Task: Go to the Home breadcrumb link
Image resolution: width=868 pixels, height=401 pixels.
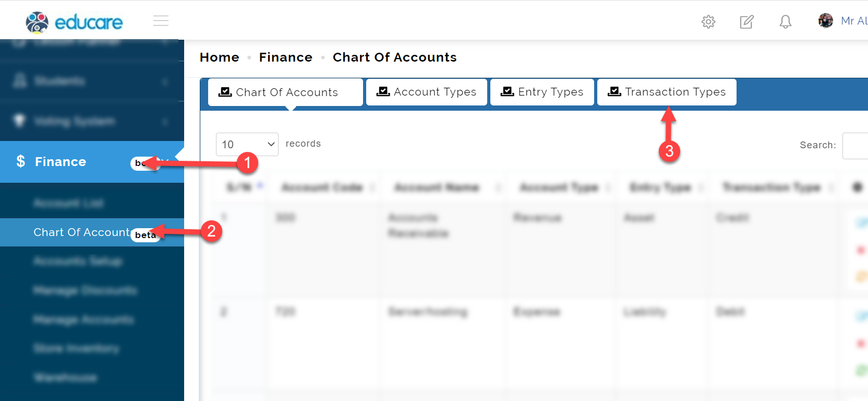Action: click(x=220, y=57)
